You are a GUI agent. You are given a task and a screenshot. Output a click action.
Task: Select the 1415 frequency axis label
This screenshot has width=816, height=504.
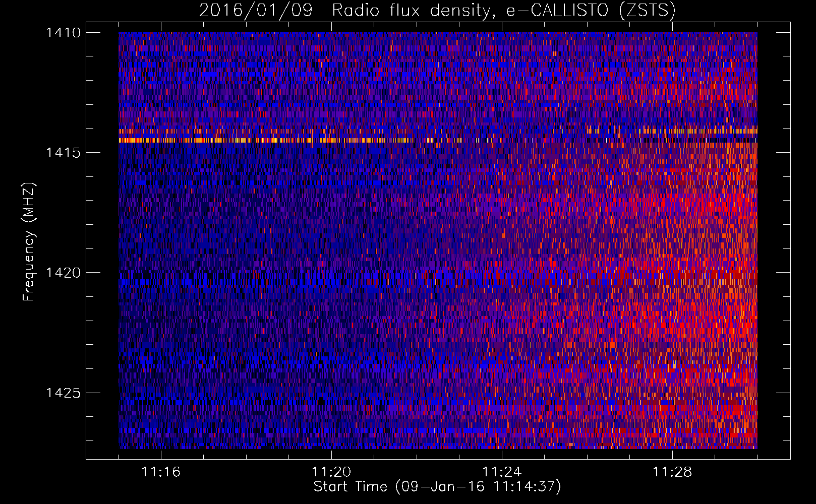coord(63,153)
